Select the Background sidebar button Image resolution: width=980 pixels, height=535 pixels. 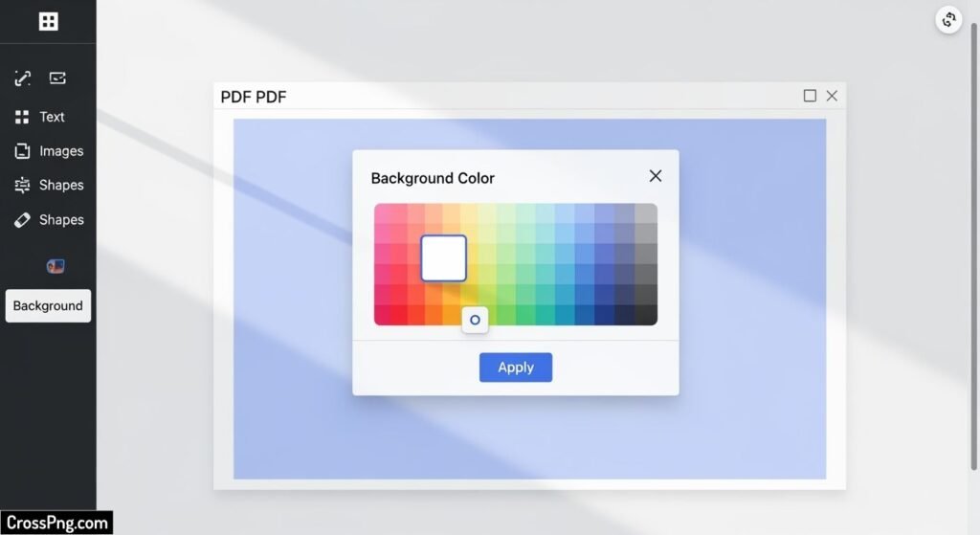pyautogui.click(x=48, y=305)
